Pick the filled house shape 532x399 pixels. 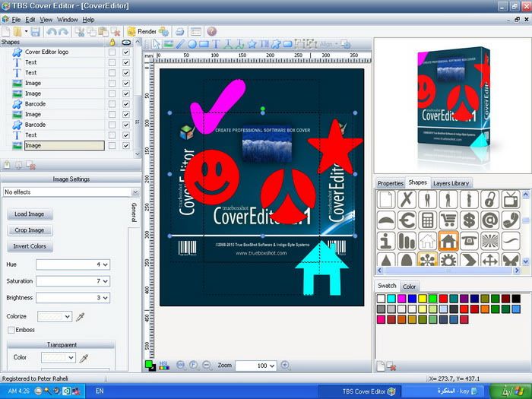coord(448,241)
